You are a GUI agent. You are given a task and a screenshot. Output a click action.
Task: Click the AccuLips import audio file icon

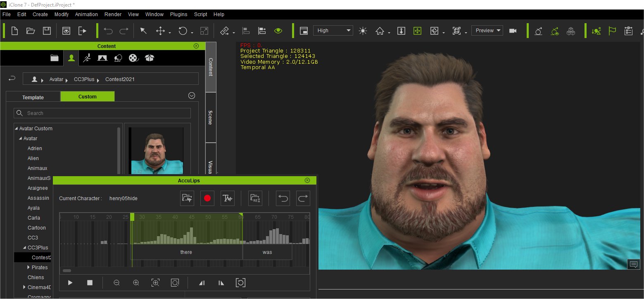(187, 198)
